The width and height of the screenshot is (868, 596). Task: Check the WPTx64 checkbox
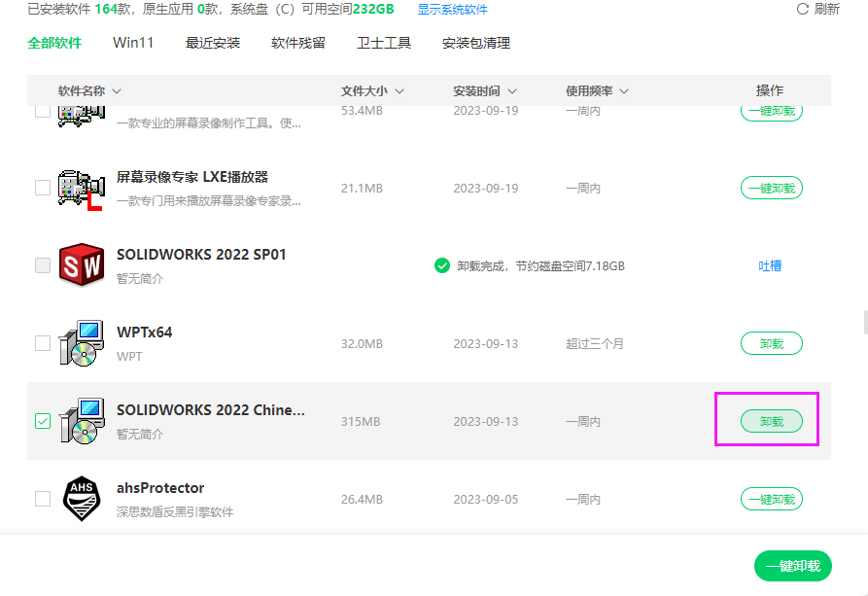(43, 343)
